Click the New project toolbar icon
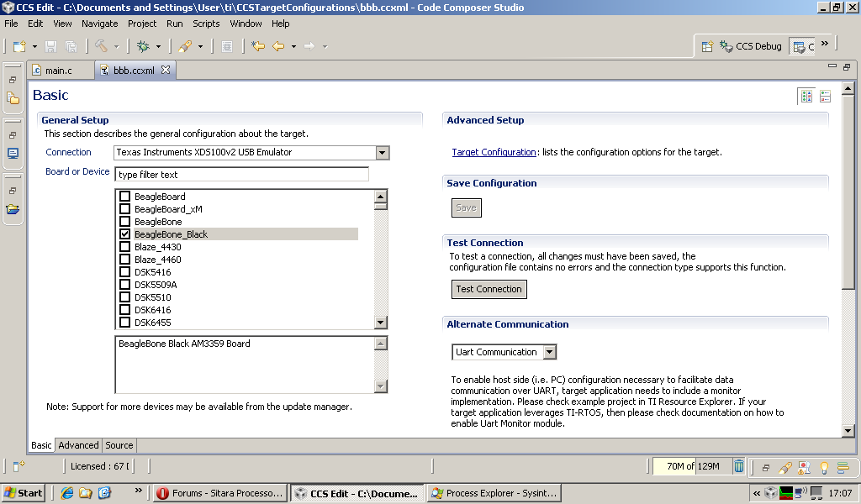 20,46
